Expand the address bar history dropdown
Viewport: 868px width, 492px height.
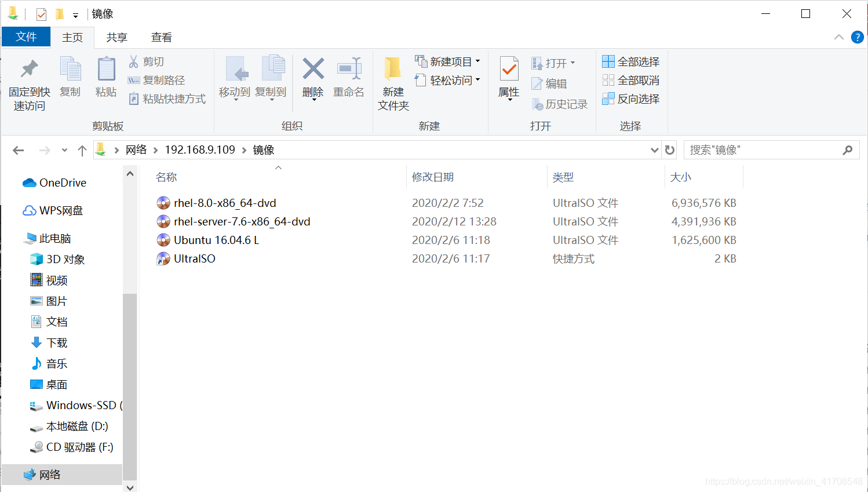pos(654,150)
